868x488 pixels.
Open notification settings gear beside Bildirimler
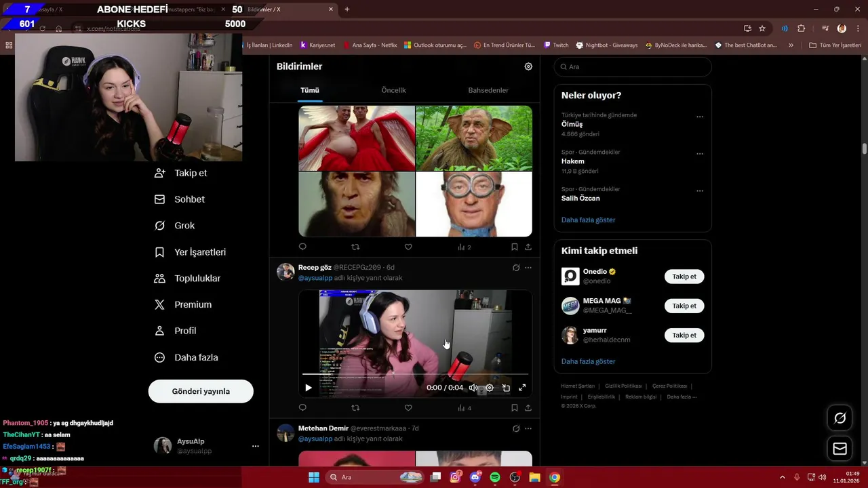click(528, 66)
